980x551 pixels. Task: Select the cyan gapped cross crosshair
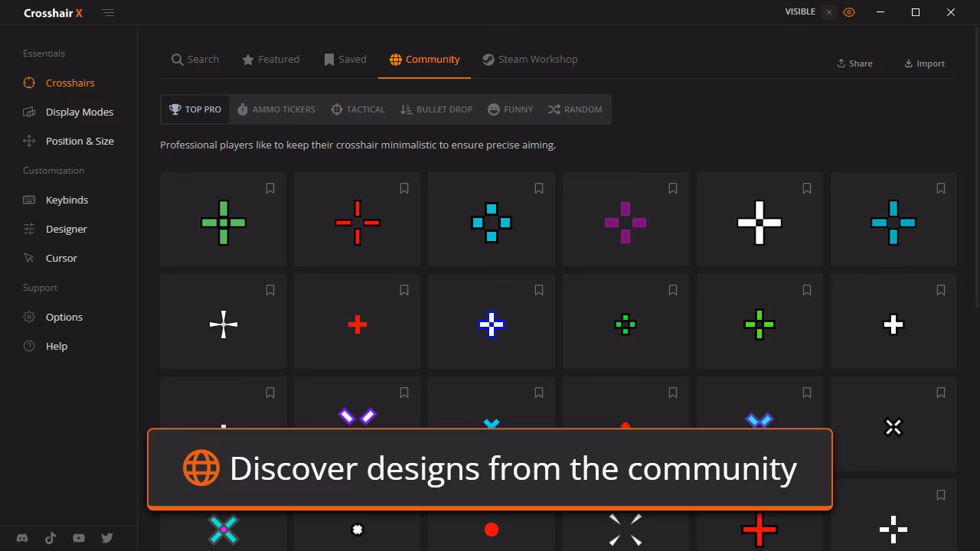tap(893, 223)
